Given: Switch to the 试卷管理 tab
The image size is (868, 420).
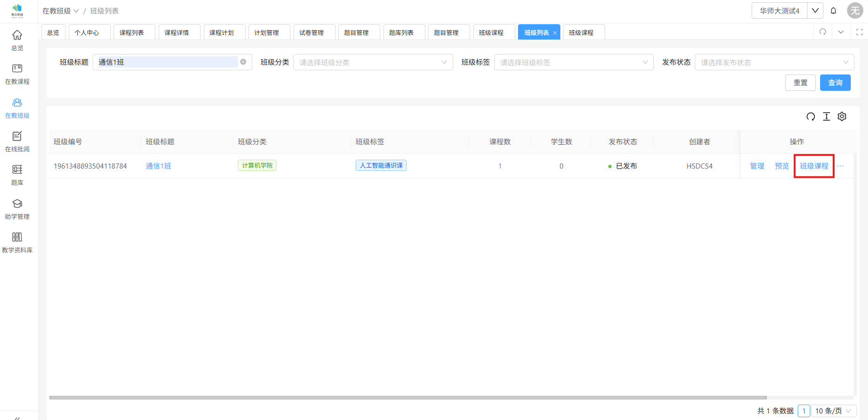Looking at the screenshot, I should click(311, 33).
